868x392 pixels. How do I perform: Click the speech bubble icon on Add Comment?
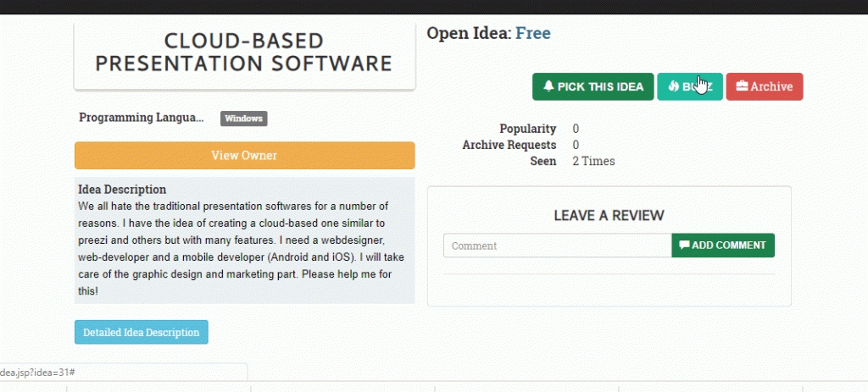pos(684,246)
